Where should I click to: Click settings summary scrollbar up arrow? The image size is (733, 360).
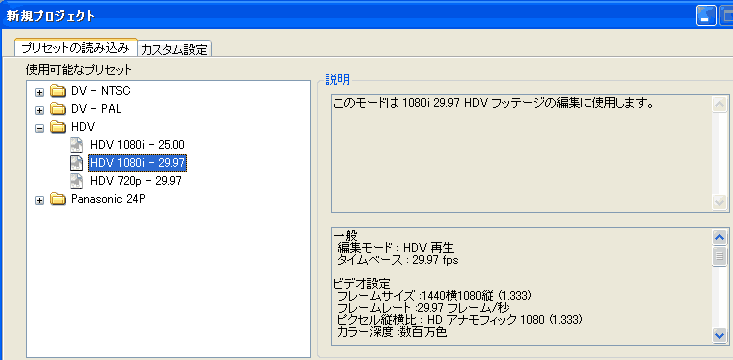[x=719, y=238]
